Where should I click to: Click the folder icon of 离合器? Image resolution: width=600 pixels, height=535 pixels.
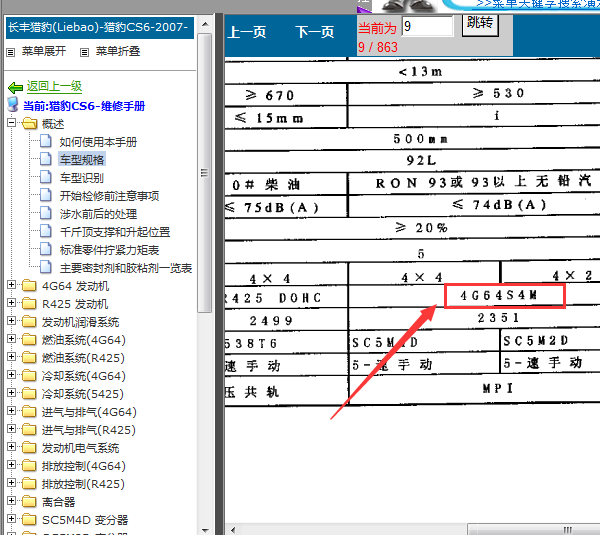[x=29, y=501]
